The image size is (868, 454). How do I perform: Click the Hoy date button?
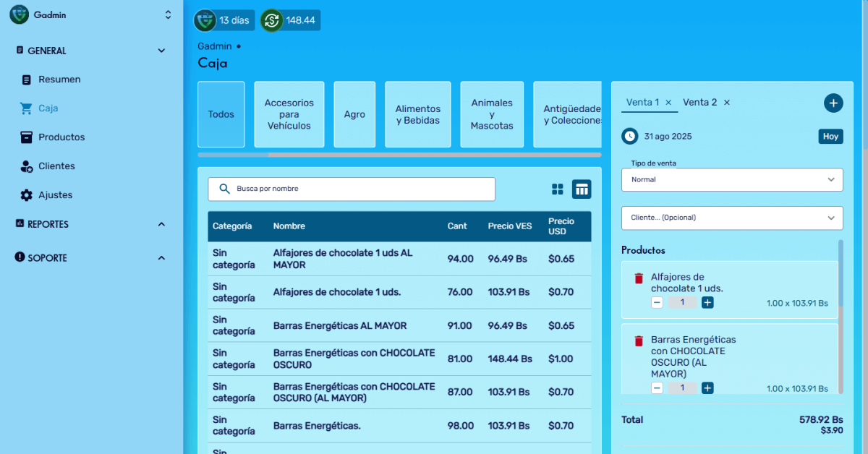pos(830,136)
